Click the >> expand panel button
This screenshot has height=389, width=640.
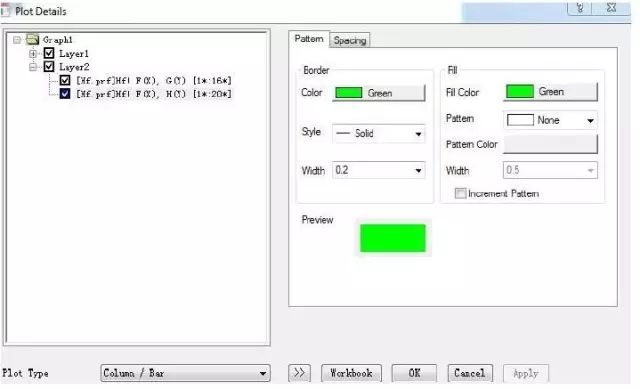[x=299, y=373]
